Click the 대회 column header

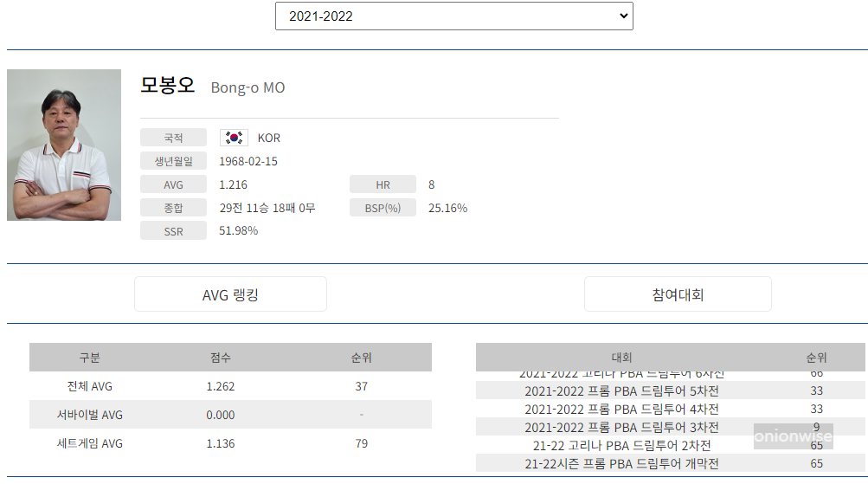coord(621,358)
